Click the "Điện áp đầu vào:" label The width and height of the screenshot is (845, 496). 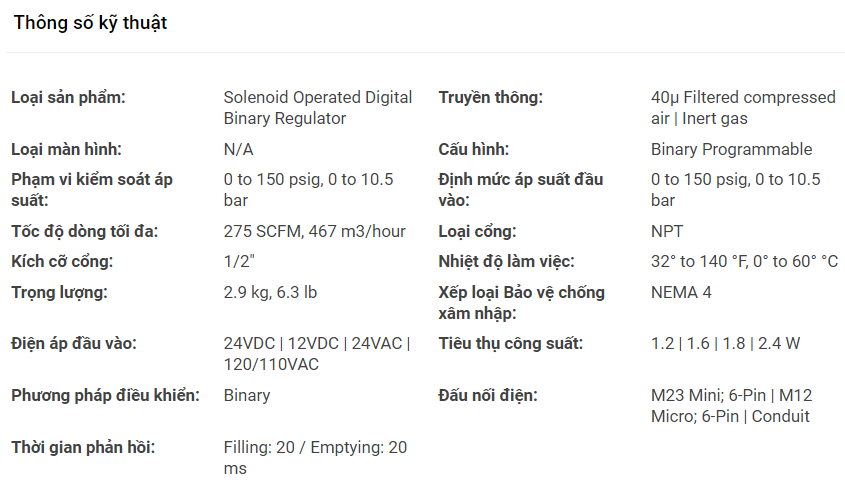tap(74, 344)
